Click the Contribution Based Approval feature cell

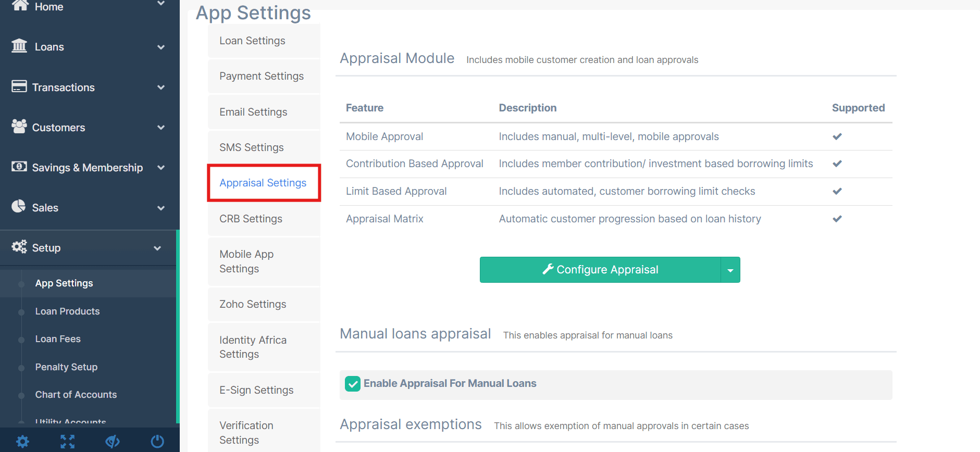415,164
